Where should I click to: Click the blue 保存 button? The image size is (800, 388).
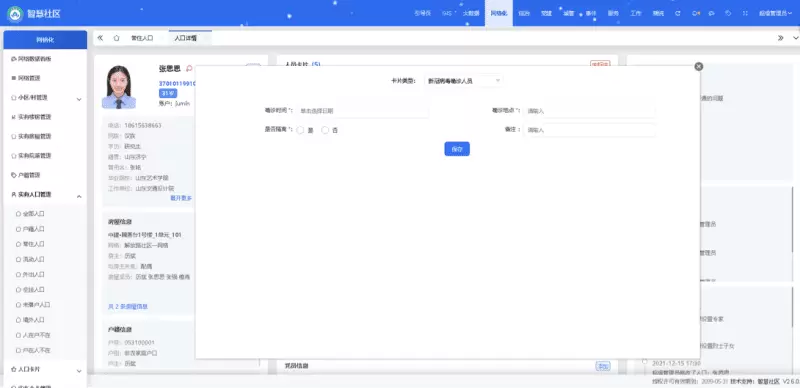click(x=457, y=149)
